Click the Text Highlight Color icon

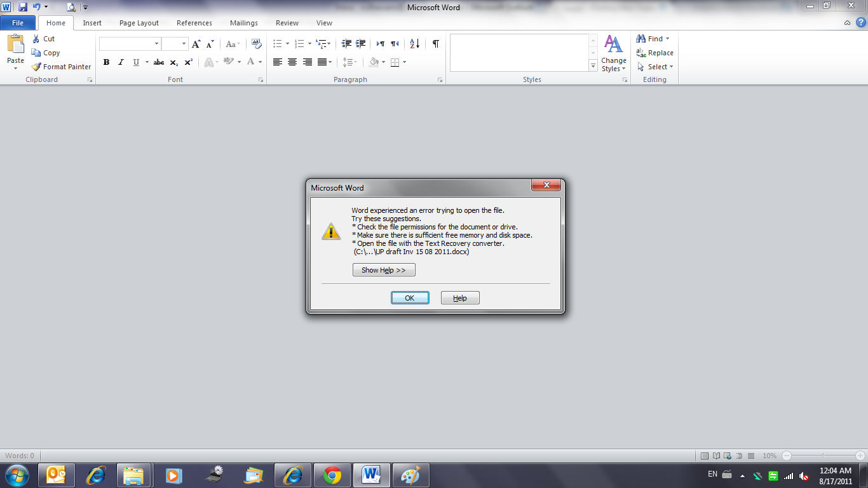click(228, 62)
